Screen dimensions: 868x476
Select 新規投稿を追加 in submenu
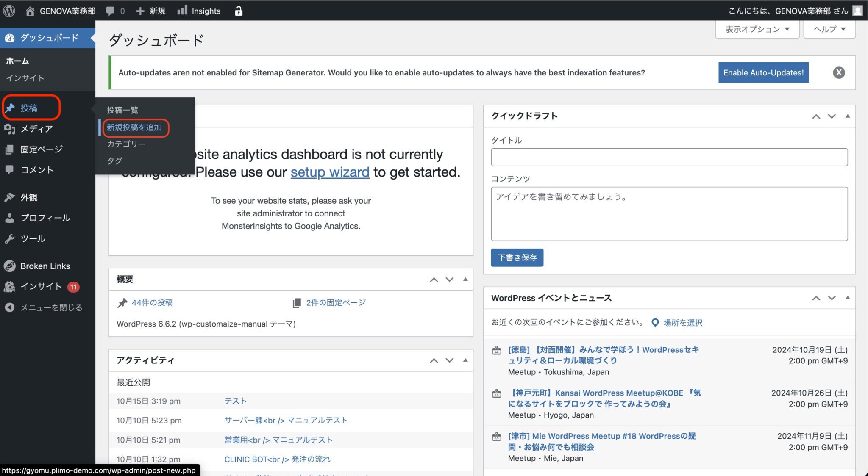point(134,127)
